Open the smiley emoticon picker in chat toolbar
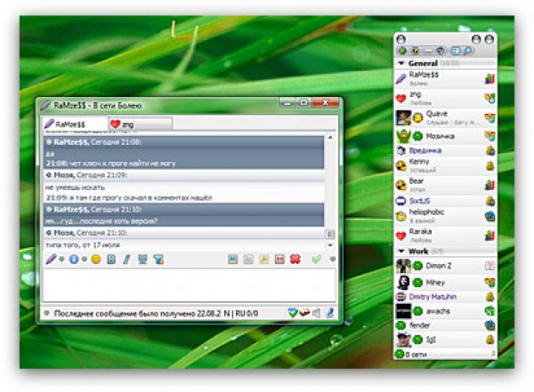Screen dimensions: 534x392 point(96,260)
